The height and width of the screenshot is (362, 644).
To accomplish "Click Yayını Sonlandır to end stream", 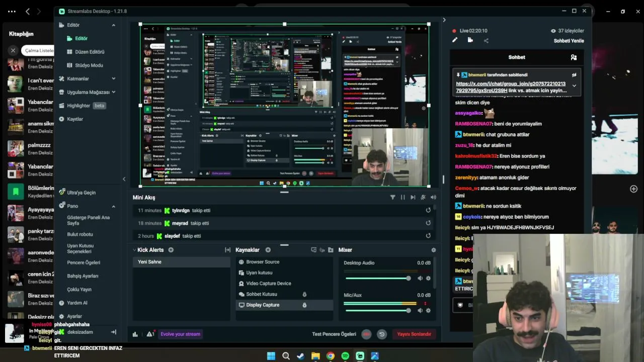I will point(414,334).
